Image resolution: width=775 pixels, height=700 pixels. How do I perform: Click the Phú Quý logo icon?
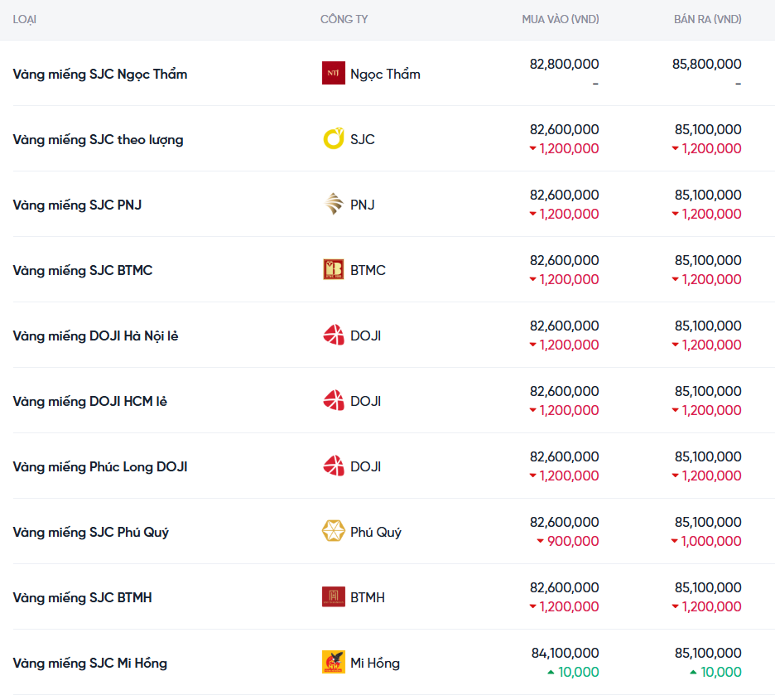tap(334, 532)
